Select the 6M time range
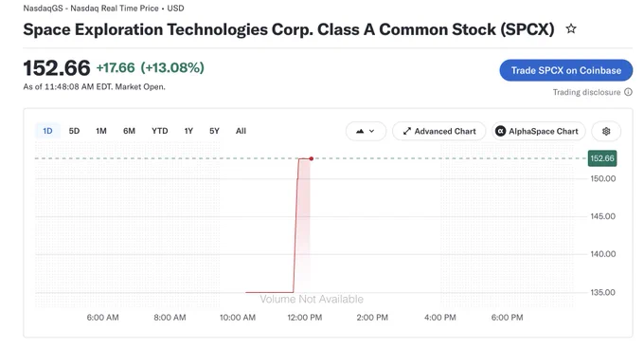Viewport: 644px width, 349px height. pos(129,131)
